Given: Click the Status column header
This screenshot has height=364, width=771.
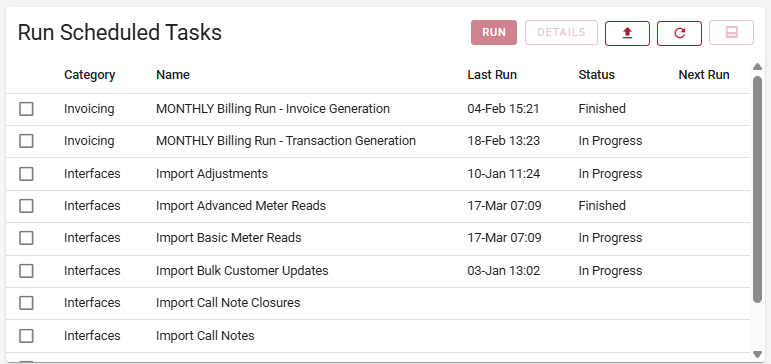Looking at the screenshot, I should pos(596,75).
